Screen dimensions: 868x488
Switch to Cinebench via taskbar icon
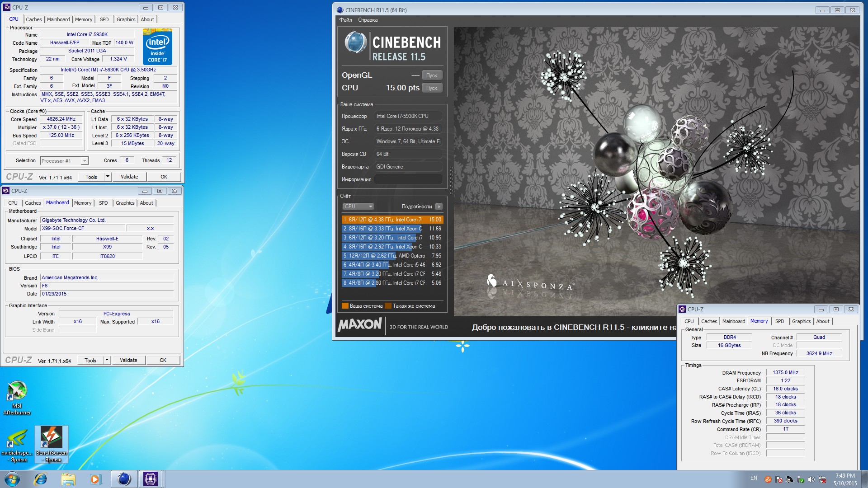pyautogui.click(x=124, y=479)
